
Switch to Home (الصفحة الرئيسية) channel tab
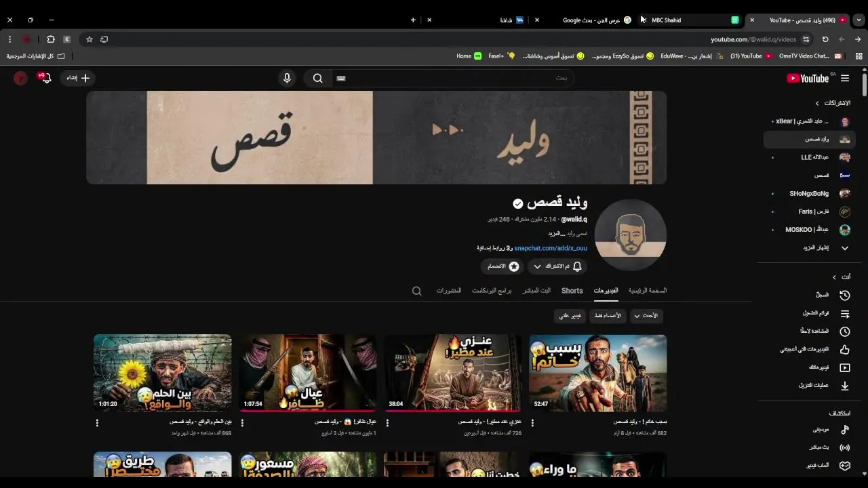(x=648, y=290)
